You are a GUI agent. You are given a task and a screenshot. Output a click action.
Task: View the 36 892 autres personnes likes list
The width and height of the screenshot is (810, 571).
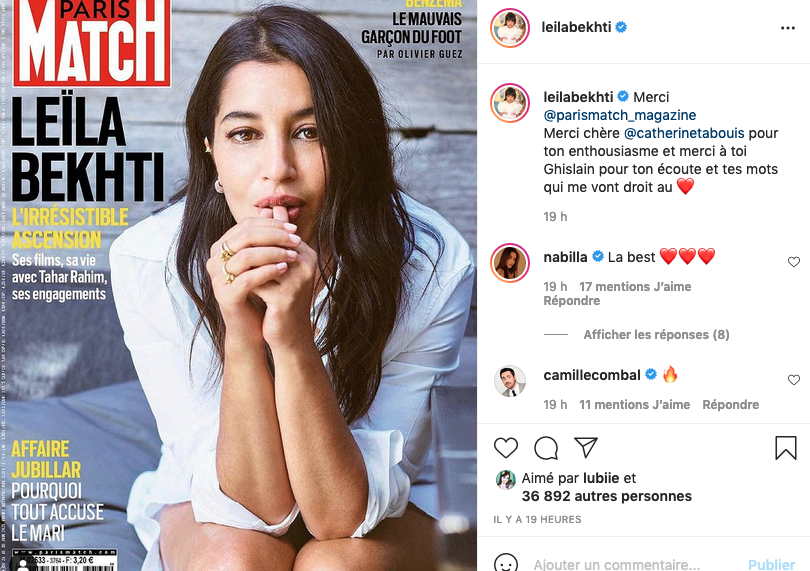click(x=606, y=496)
